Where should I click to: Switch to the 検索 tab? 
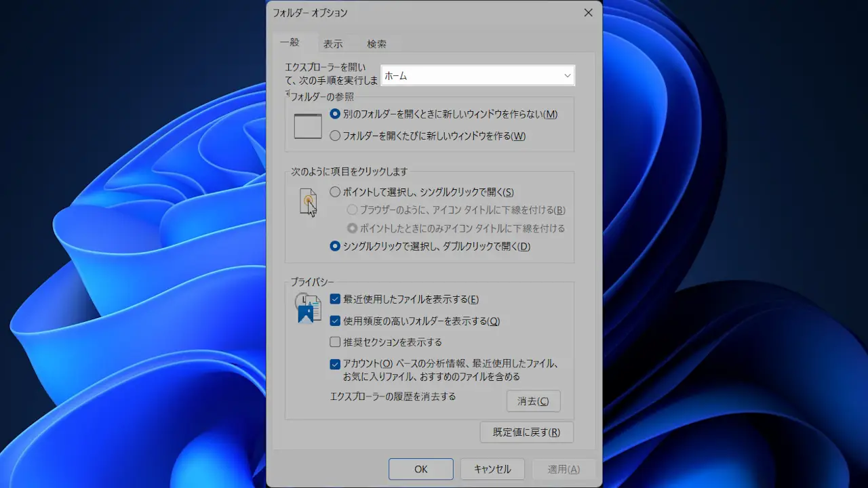pos(376,44)
